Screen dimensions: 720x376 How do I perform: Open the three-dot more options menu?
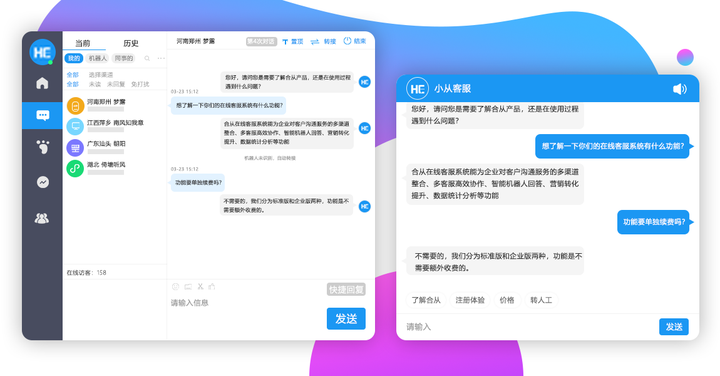[x=161, y=58]
